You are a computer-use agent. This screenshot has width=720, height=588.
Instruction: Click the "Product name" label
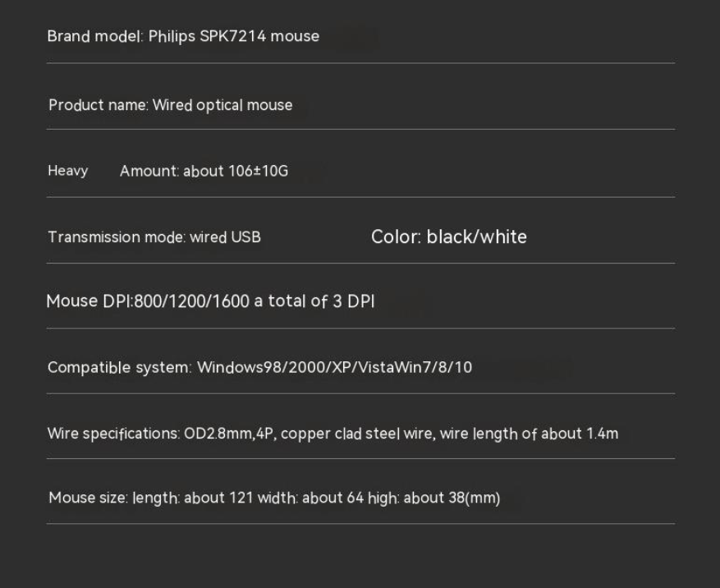pos(98,105)
